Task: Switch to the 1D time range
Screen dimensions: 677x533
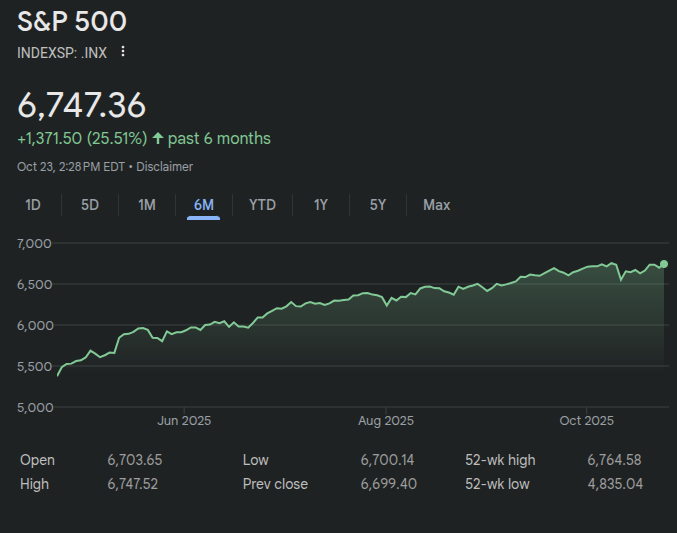Action: click(x=33, y=205)
